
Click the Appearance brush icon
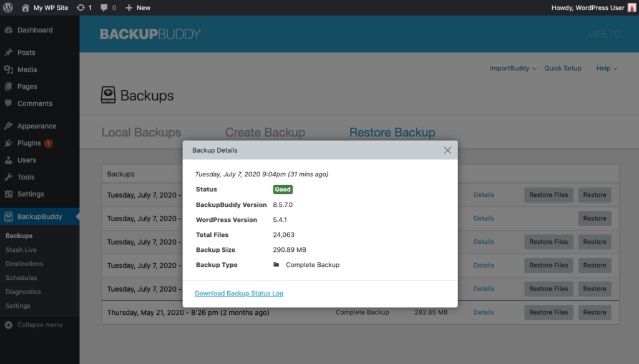9,126
